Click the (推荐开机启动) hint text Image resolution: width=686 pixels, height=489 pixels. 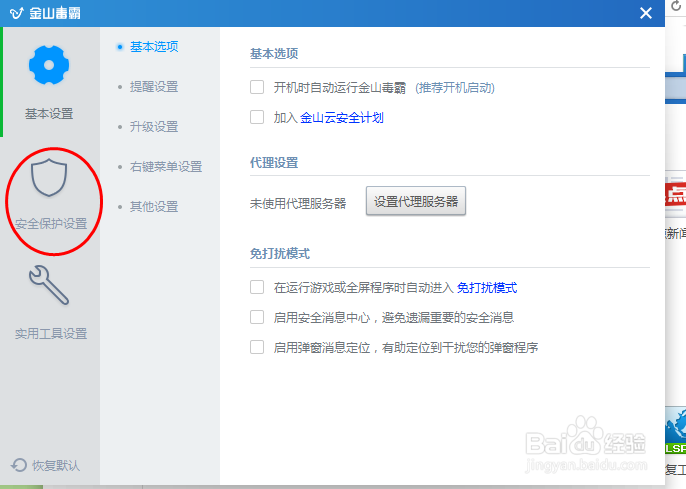coord(455,88)
